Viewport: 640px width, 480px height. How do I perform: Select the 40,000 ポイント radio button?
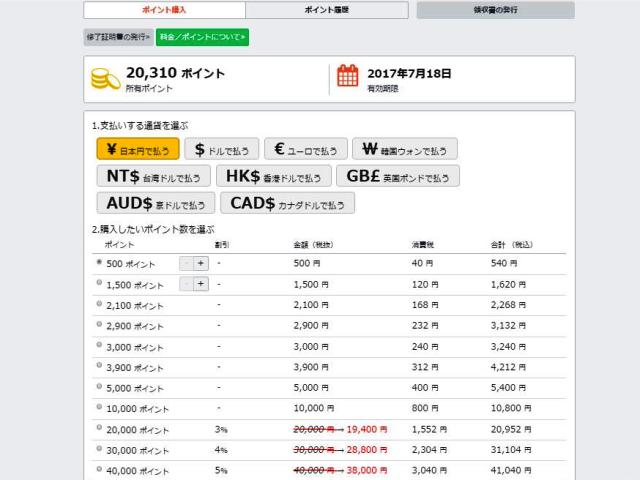point(99,469)
